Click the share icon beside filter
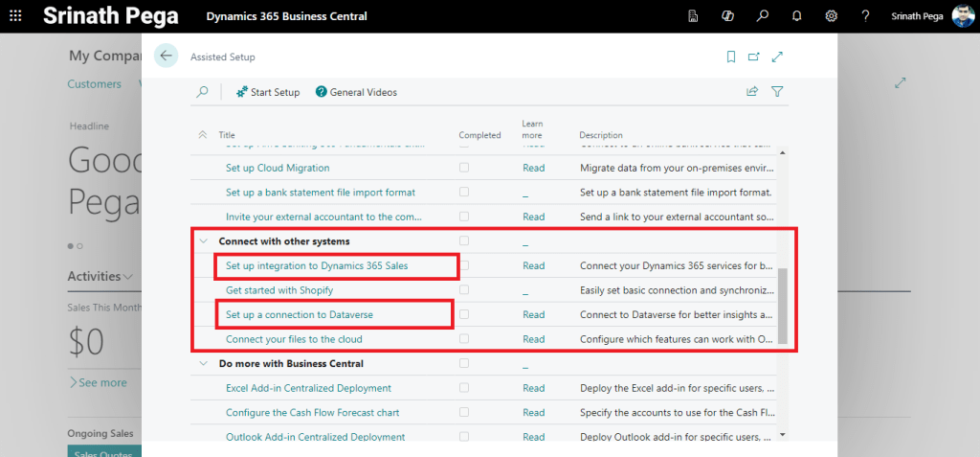The height and width of the screenshot is (457, 980). [752, 92]
